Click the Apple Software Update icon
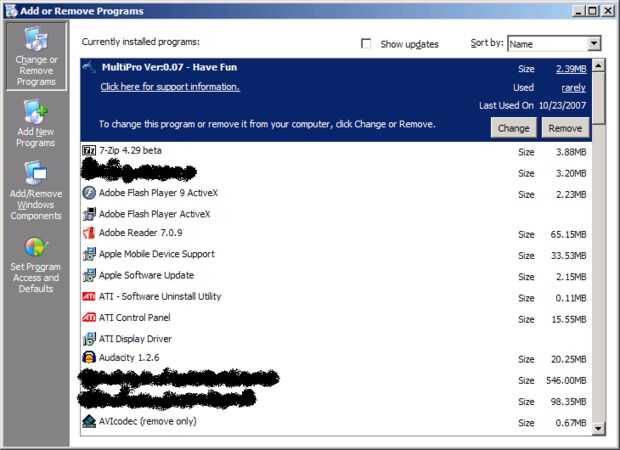Viewport: 620px width, 450px height. (x=89, y=275)
